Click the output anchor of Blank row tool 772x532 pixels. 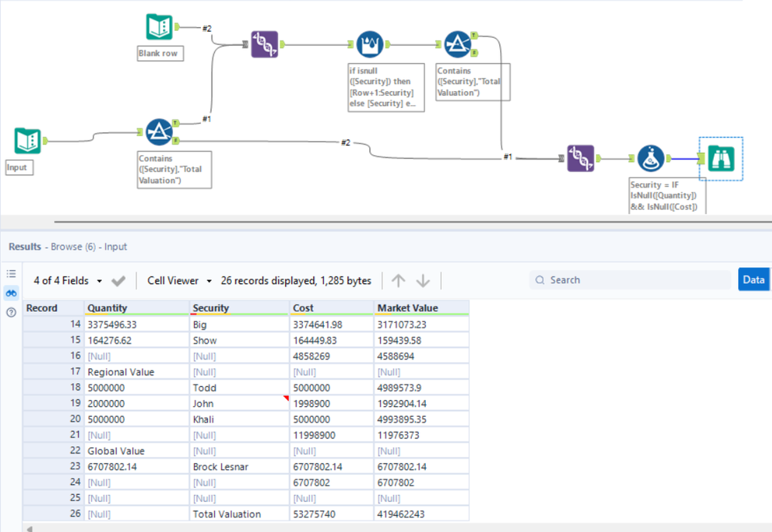pyautogui.click(x=177, y=27)
